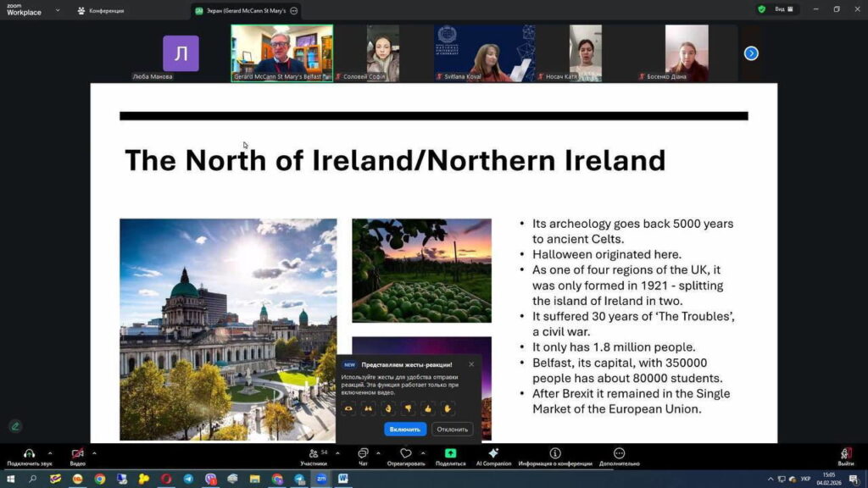Toggle audio with Подключить звук

[x=30, y=454]
